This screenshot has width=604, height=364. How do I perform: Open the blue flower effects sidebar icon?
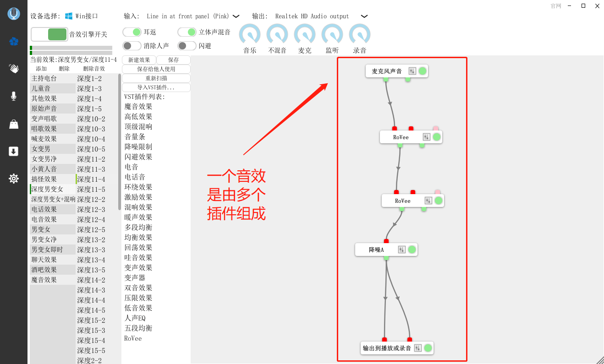point(14,42)
